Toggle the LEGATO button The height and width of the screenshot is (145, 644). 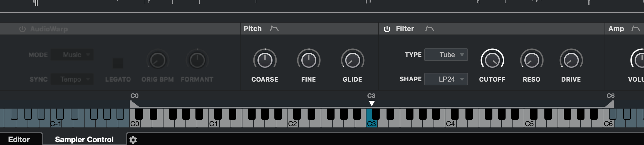tap(118, 63)
